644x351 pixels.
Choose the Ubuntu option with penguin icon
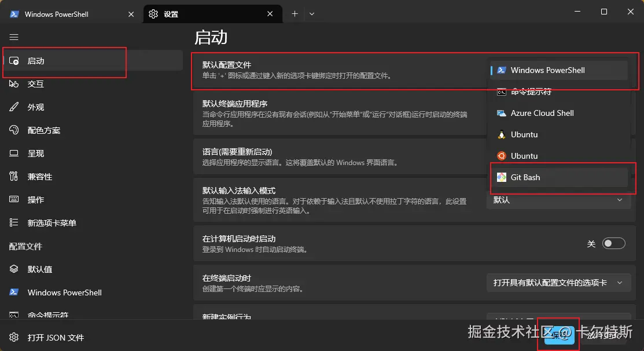pos(559,134)
